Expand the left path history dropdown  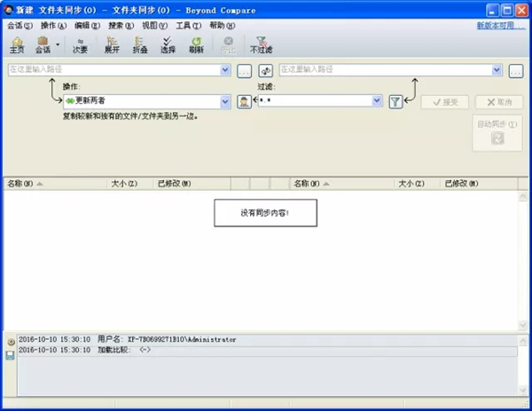pos(225,70)
